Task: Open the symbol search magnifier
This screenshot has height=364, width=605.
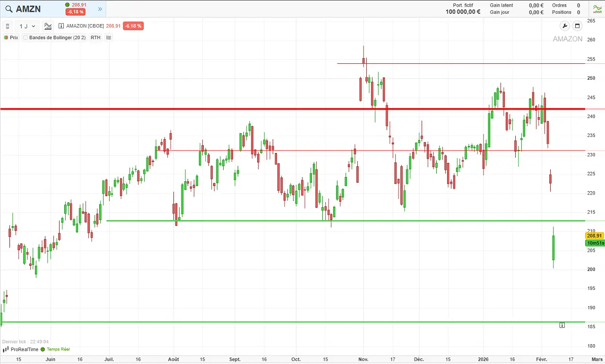Action: pos(9,8)
